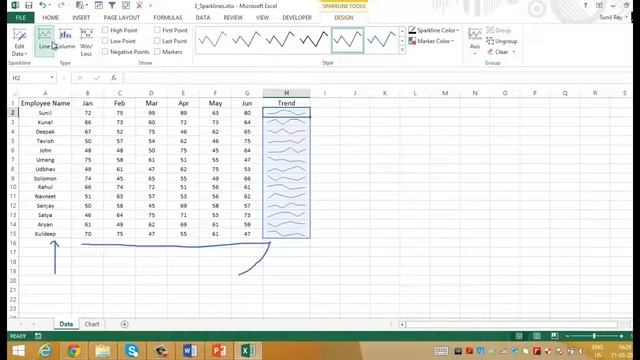Open the DEVELOPER ribbon tab
The width and height of the screenshot is (640, 360).
tap(297, 18)
